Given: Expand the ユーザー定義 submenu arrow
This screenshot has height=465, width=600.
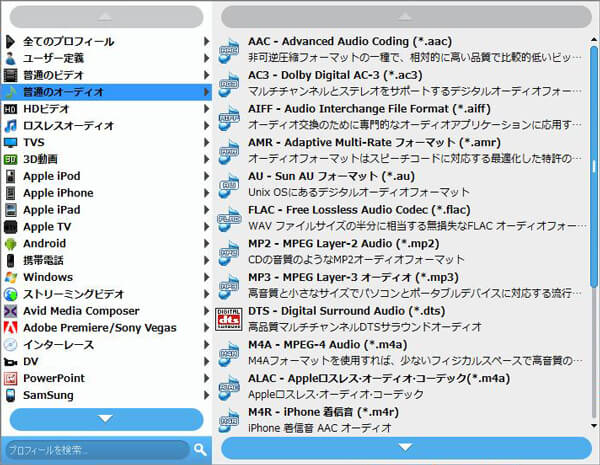Looking at the screenshot, I should [206, 58].
